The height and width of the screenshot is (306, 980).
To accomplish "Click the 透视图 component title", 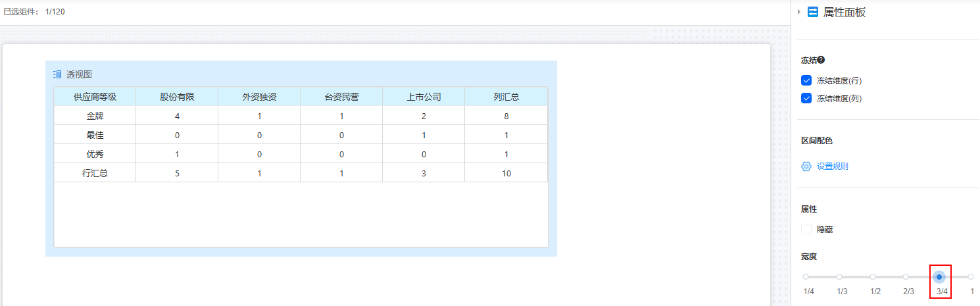I will click(x=79, y=74).
